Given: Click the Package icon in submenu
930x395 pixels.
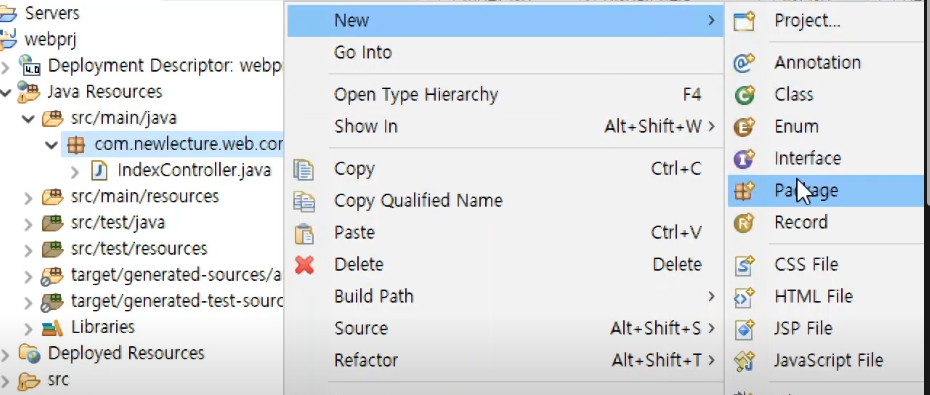Looking at the screenshot, I should pyautogui.click(x=744, y=190).
